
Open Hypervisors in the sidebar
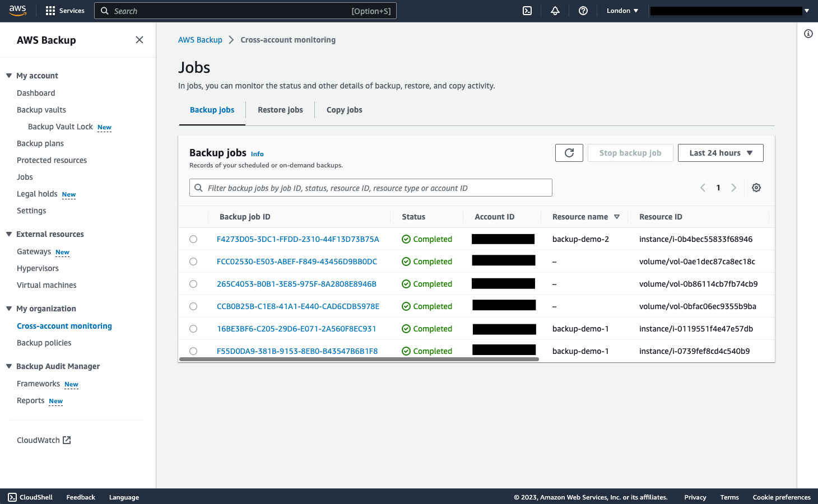tap(38, 268)
